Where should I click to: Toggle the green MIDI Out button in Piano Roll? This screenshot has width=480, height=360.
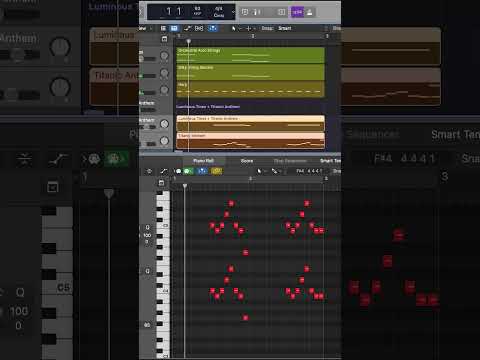point(188,171)
